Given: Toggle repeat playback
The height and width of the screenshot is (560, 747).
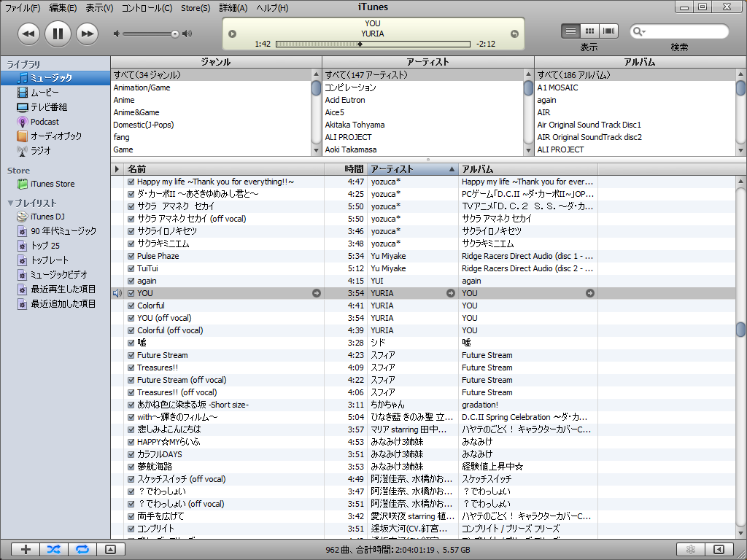Looking at the screenshot, I should pos(82,550).
